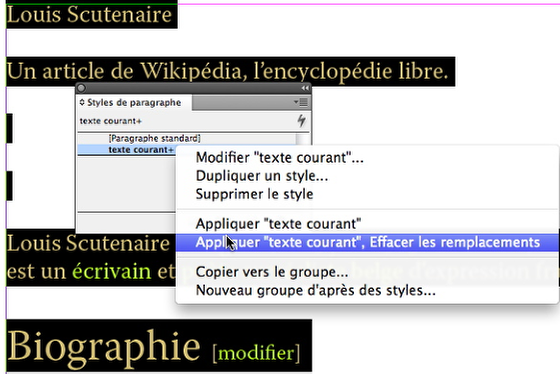The width and height of the screenshot is (560, 374).
Task: Click the style name header "texte courant+"
Action: pyautogui.click(x=111, y=121)
